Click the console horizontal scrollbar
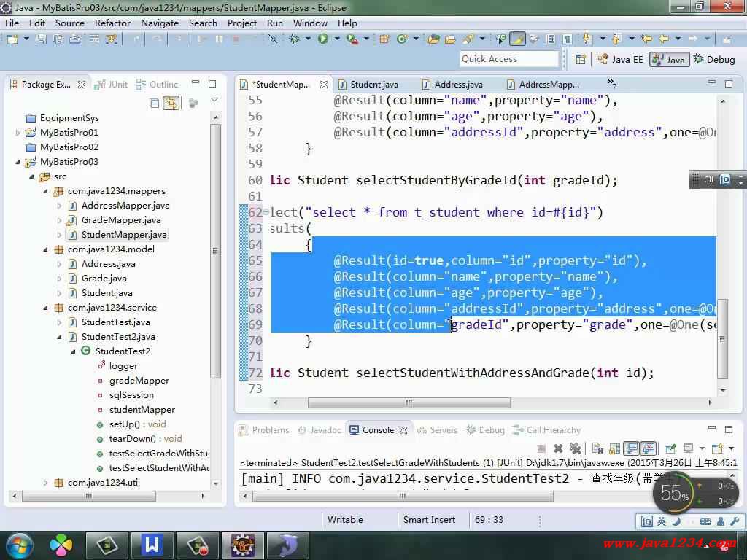This screenshot has height=560, width=747. 403,496
